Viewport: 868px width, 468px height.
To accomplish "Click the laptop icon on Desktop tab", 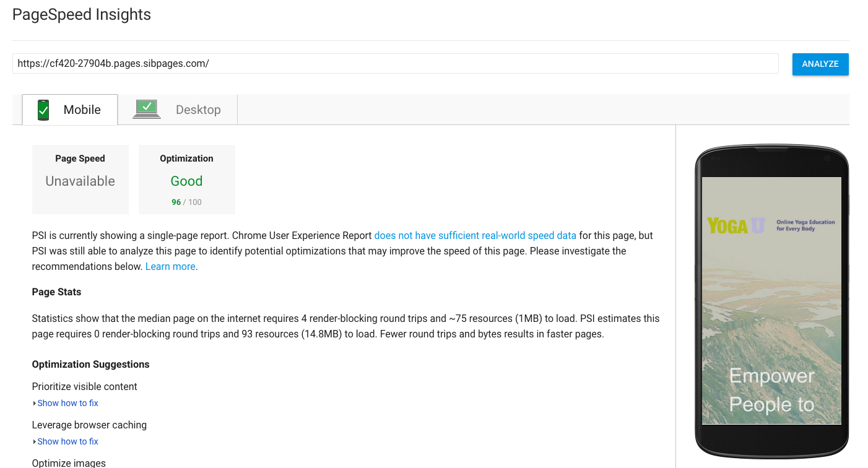I will 147,110.
